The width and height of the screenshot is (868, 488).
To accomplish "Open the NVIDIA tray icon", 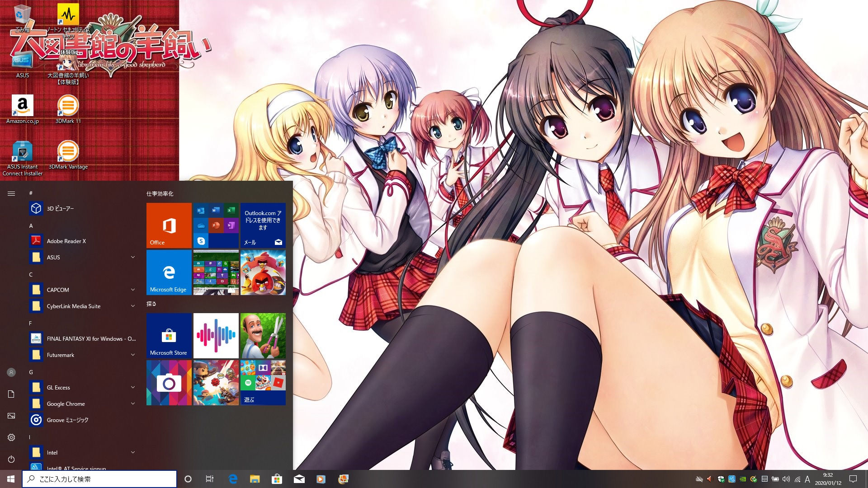I will point(743,479).
